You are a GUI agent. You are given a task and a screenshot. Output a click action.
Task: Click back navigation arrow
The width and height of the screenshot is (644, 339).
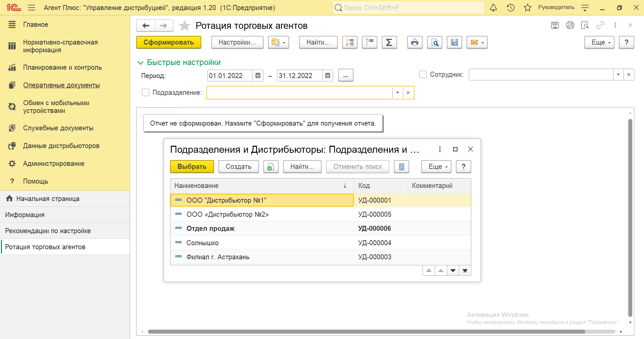146,25
